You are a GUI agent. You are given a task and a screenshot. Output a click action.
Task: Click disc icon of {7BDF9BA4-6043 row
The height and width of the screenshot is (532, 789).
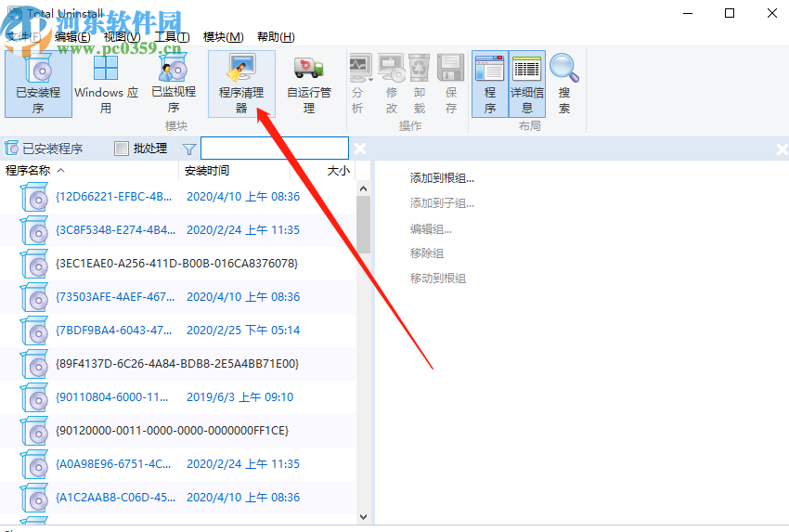tap(34, 331)
